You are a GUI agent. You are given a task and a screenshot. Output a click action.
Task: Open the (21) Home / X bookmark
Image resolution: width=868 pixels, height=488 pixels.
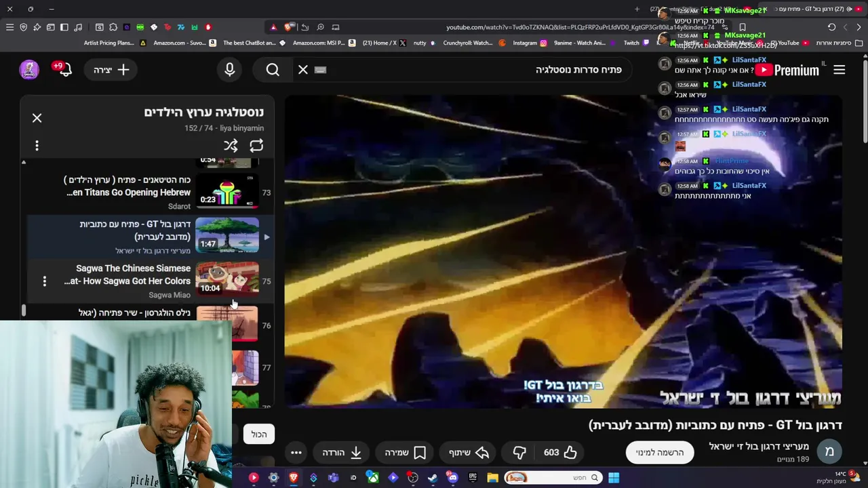pyautogui.click(x=384, y=43)
